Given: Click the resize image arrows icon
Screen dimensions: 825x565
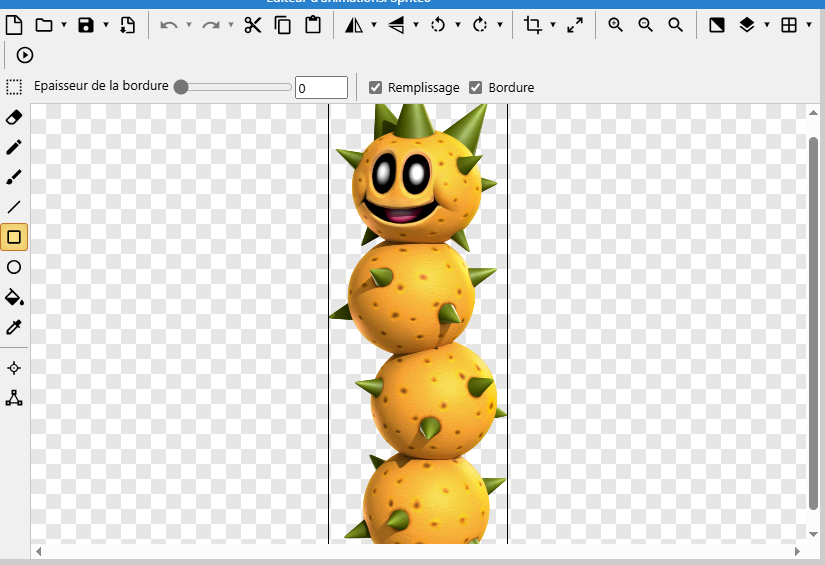Looking at the screenshot, I should click(575, 25).
